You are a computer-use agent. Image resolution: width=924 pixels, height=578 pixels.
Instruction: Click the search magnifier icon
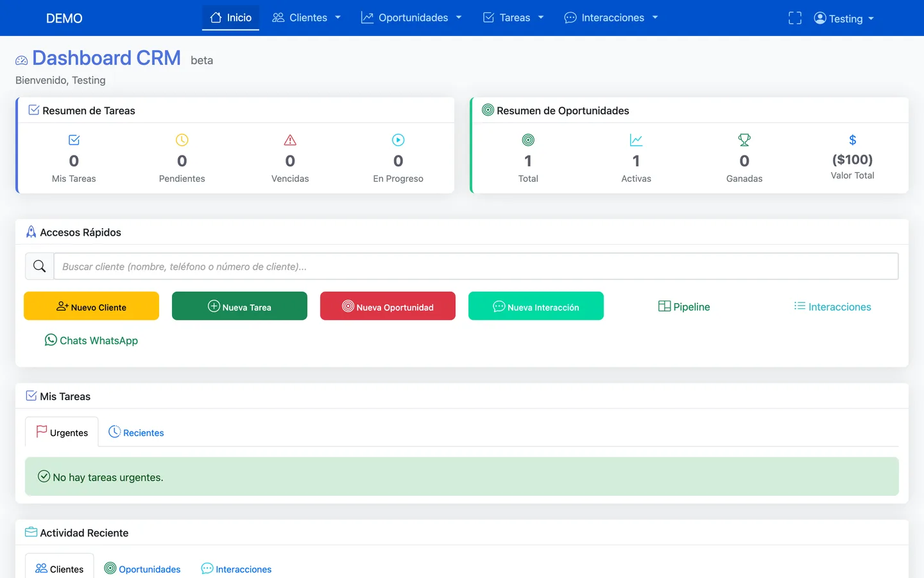click(39, 266)
